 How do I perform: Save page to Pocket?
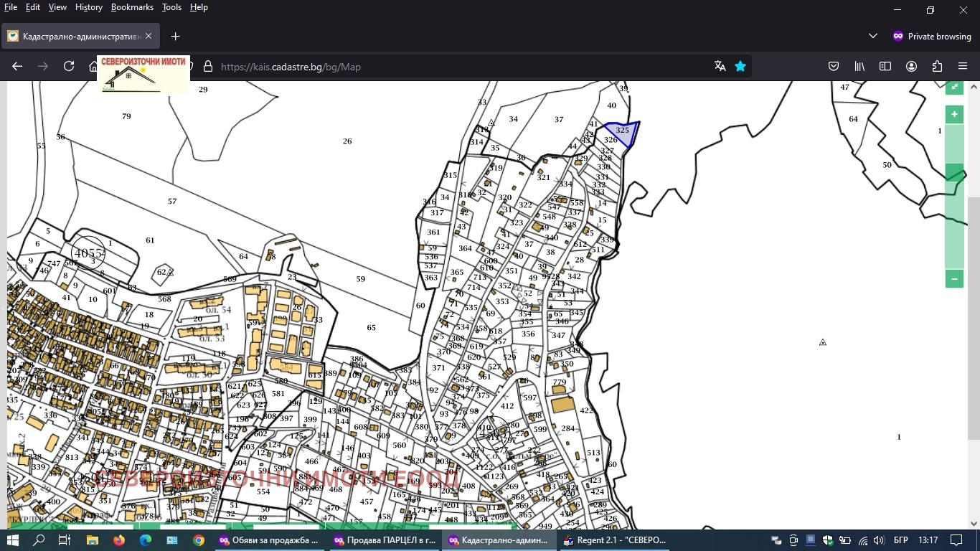(834, 66)
